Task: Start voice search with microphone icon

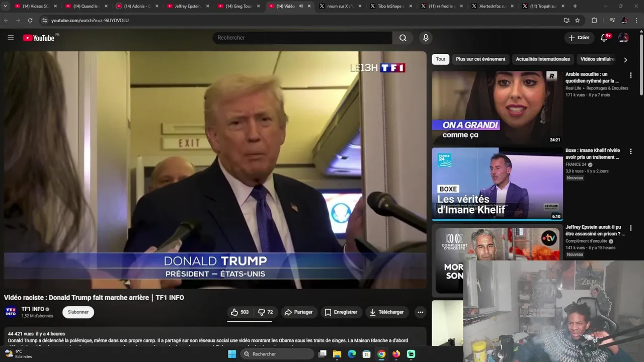Action: 426,38
